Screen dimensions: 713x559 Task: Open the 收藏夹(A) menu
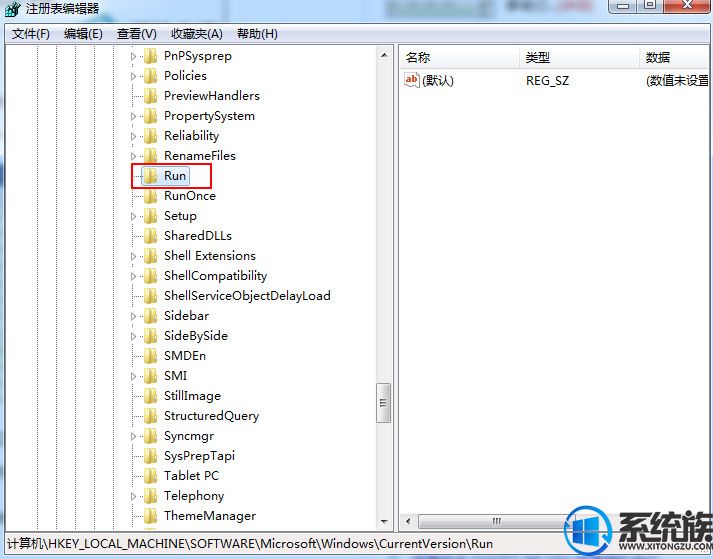pos(197,34)
